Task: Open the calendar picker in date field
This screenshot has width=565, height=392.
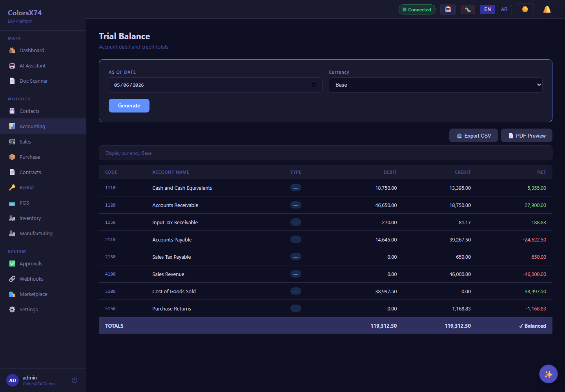Action: (314, 85)
